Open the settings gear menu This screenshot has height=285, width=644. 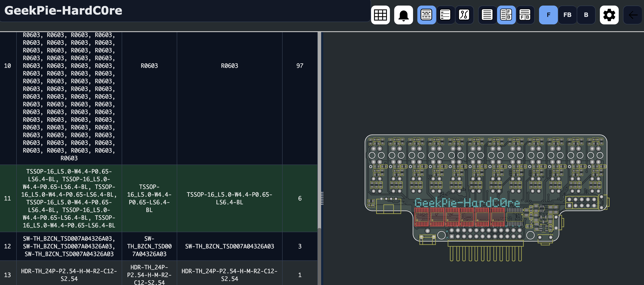point(609,15)
